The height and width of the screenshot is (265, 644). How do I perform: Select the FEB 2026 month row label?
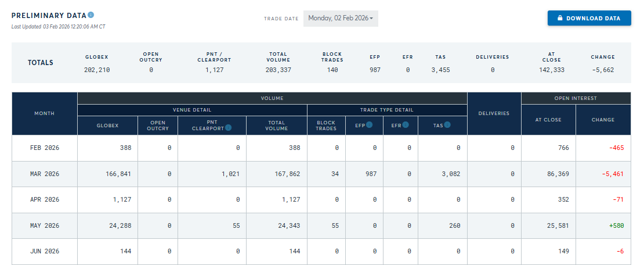pos(44,148)
